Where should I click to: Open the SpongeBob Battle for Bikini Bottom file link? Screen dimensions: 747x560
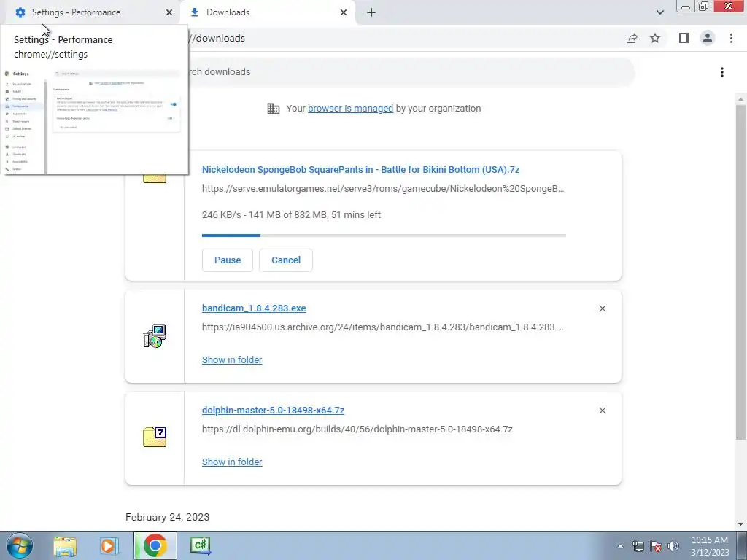tap(360, 169)
